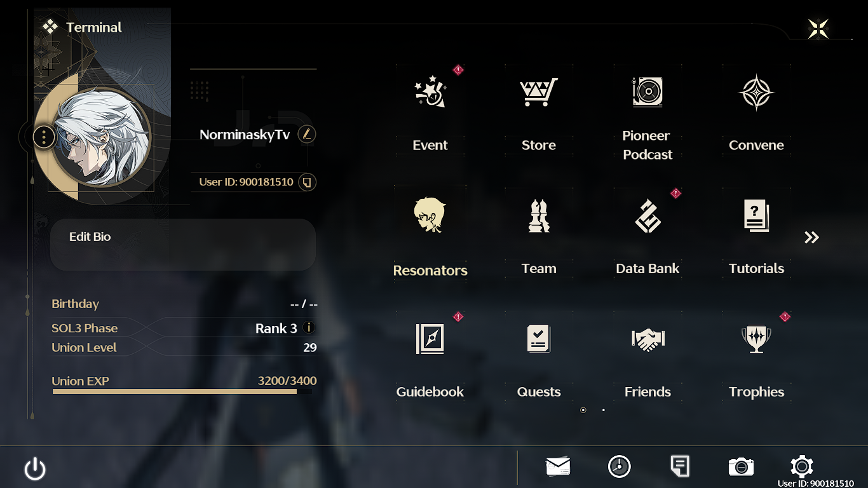The image size is (868, 488).
Task: Open the mail envelope icon
Action: click(x=558, y=467)
